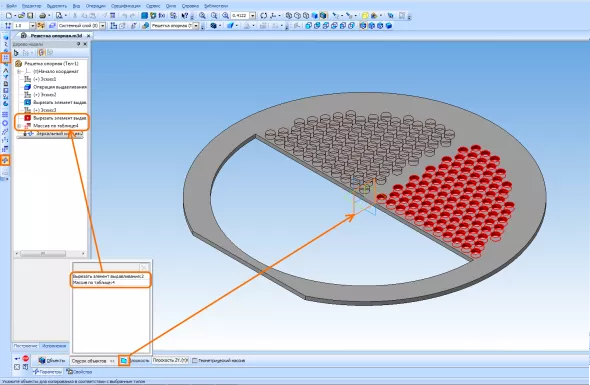Viewport: 590px width, 385px height.
Task: Click the Array operations grid icon in sidebar
Action: coord(5,58)
